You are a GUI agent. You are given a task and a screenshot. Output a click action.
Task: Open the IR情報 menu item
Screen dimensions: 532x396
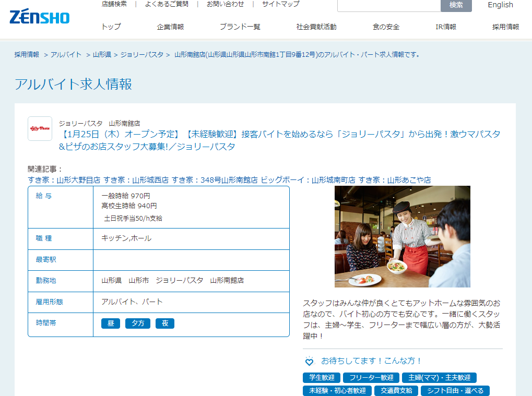445,27
